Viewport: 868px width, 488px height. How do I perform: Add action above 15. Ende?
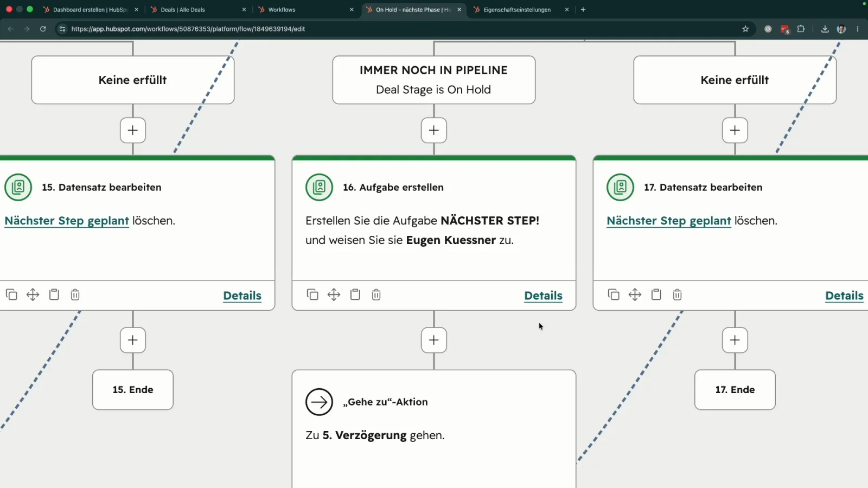(x=133, y=340)
